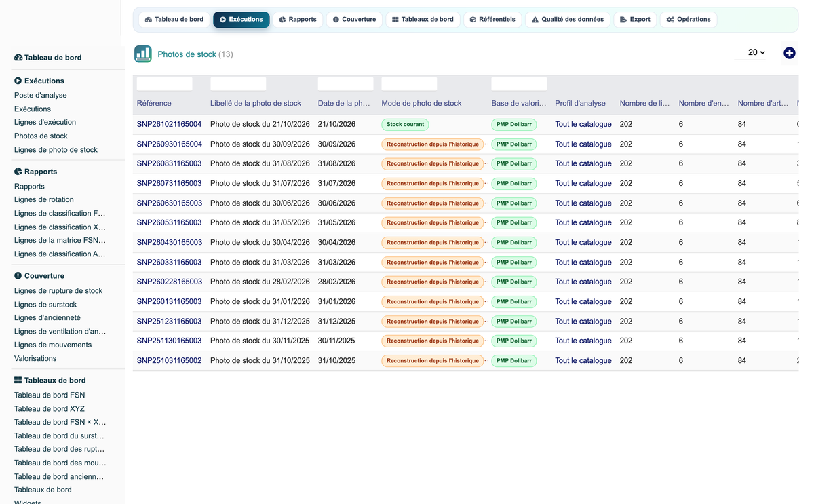
Task: Switch to the Rapports top tab
Action: coord(298,20)
